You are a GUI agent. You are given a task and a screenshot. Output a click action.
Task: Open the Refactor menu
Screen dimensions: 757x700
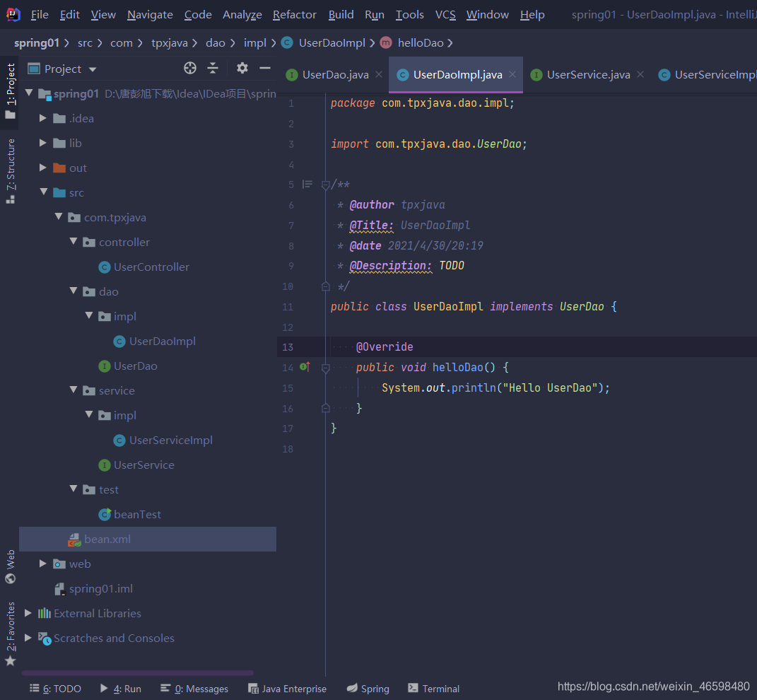tap(295, 15)
